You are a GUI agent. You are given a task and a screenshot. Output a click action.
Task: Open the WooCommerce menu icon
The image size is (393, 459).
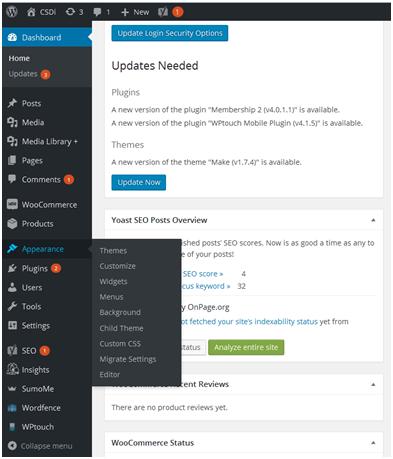pyautogui.click(x=12, y=204)
